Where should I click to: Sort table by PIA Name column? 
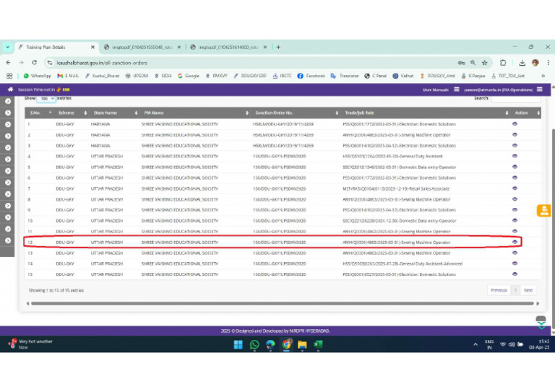(195, 113)
